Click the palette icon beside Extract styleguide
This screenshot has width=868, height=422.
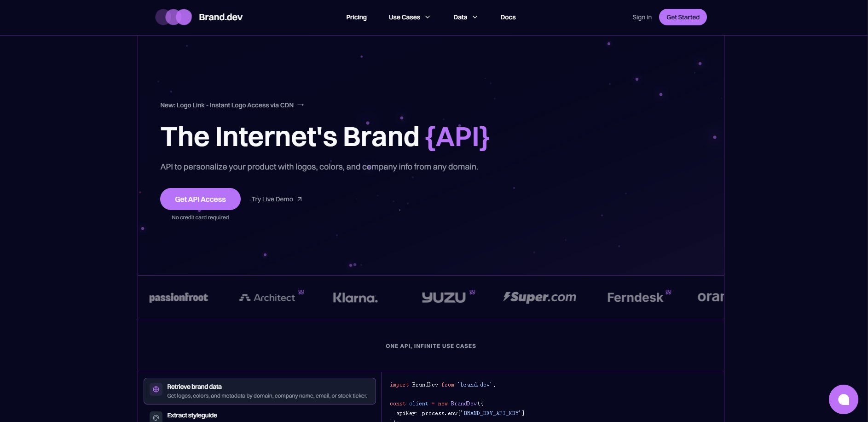click(x=156, y=417)
